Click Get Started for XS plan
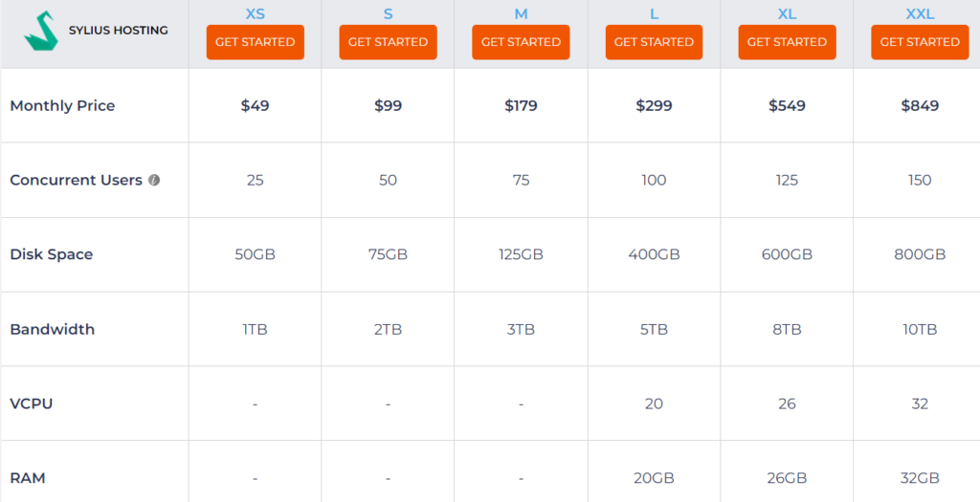 coord(255,42)
